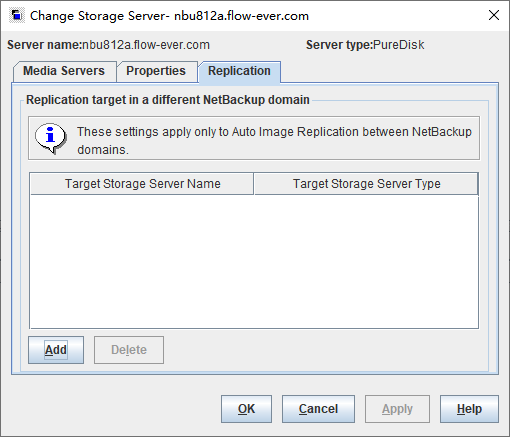Select the Replication tab
Image resolution: width=510 pixels, height=437 pixels.
pyautogui.click(x=239, y=71)
